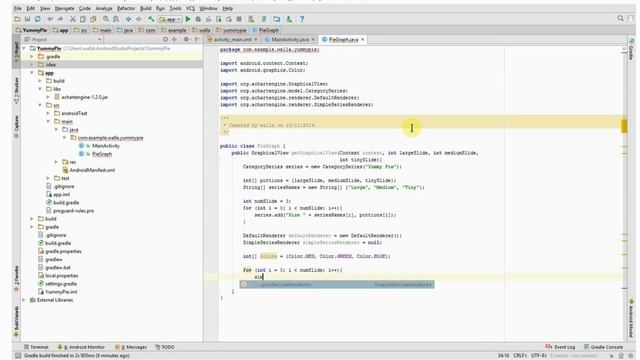Click the Debug app bug icon
The width and height of the screenshot is (640, 360).
198,19
